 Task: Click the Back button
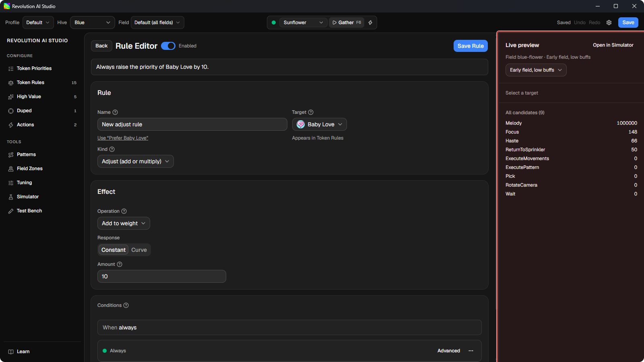tap(101, 46)
